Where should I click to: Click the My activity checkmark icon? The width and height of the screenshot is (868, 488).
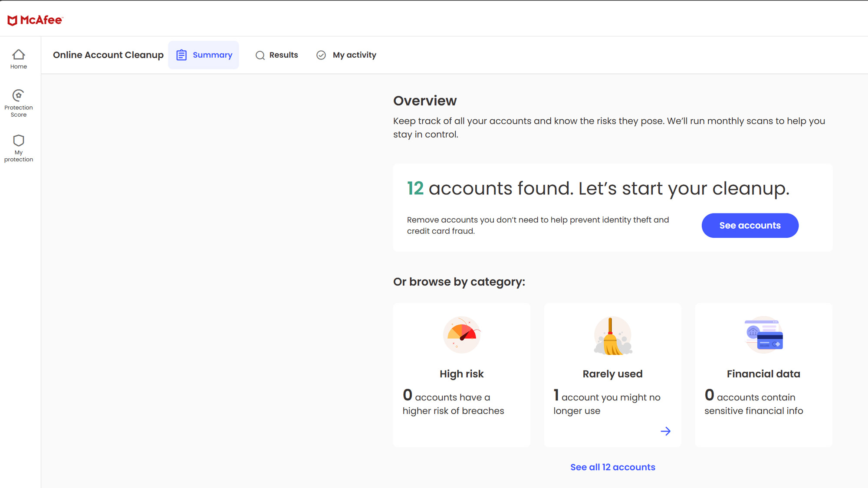click(x=321, y=55)
